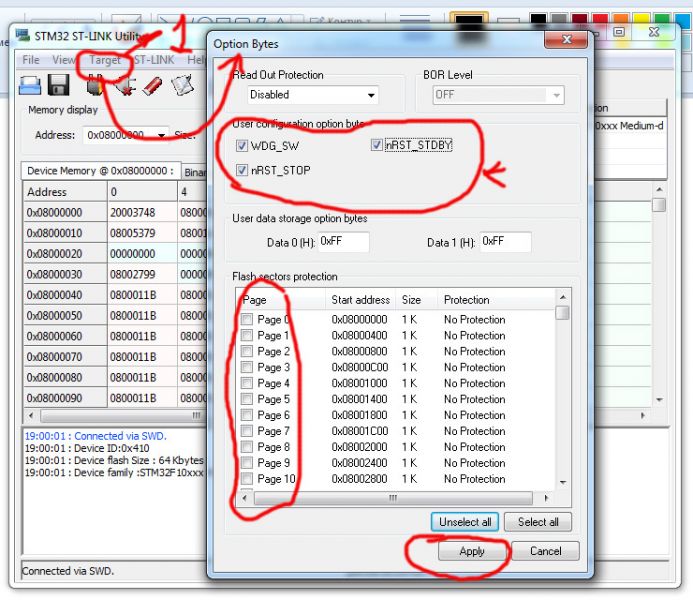Select the Device Memory tab
Image resolution: width=693 pixels, height=600 pixels.
click(101, 171)
